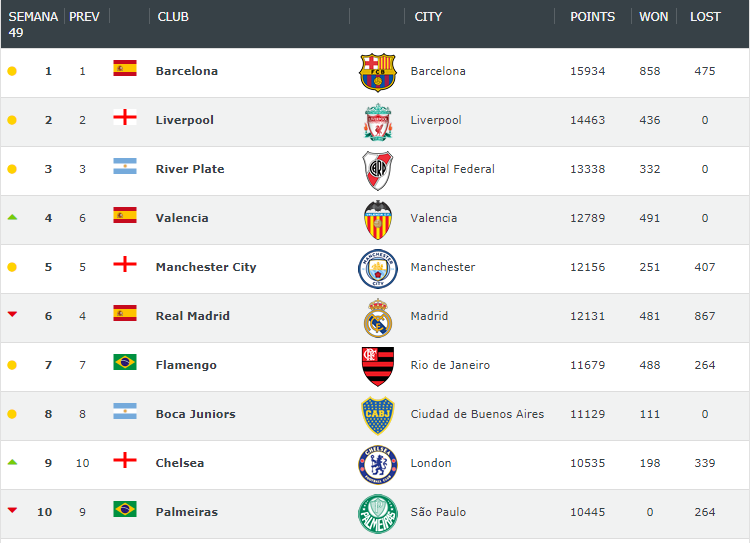Click the Spain flag beside Barcelona
The width and height of the screenshot is (750, 543).
(x=125, y=68)
